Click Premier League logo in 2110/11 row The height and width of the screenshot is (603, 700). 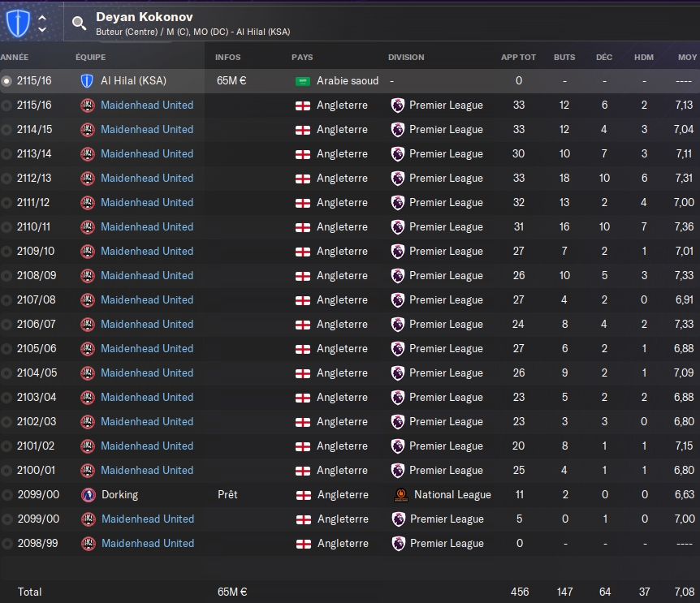pos(398,226)
